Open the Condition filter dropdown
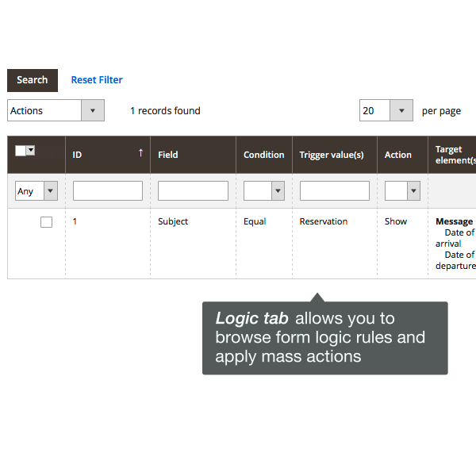 click(264, 191)
